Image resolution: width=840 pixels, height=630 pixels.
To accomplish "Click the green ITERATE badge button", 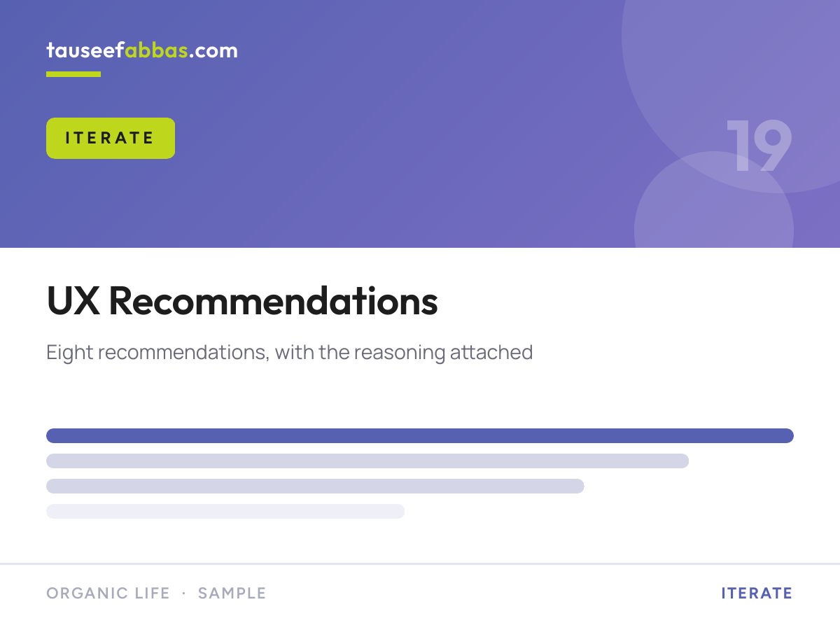I will [111, 138].
